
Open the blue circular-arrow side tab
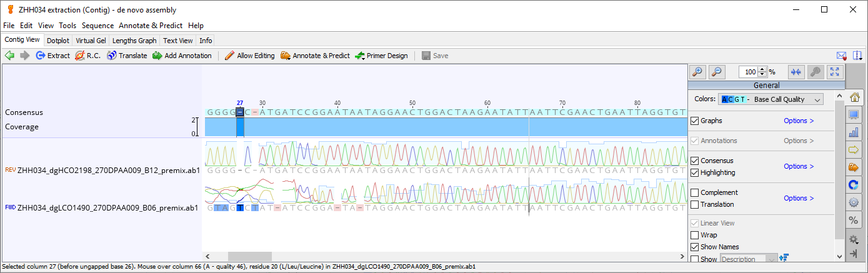click(x=854, y=185)
